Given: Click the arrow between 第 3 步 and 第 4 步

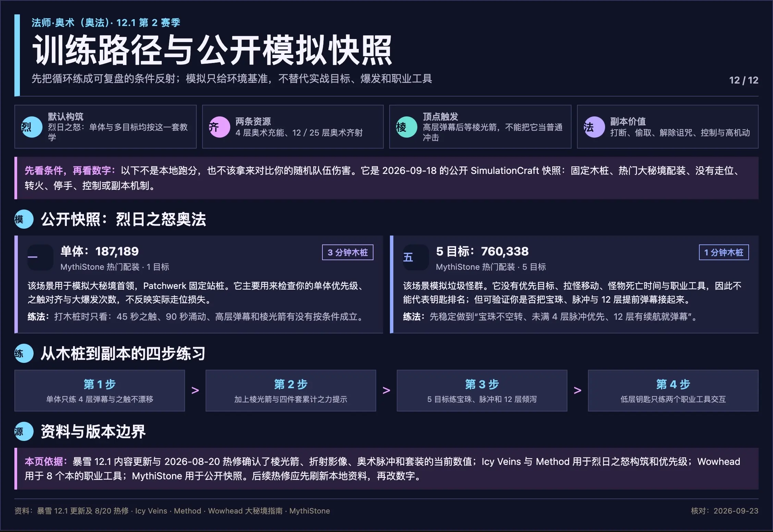Looking at the screenshot, I should (x=578, y=390).
